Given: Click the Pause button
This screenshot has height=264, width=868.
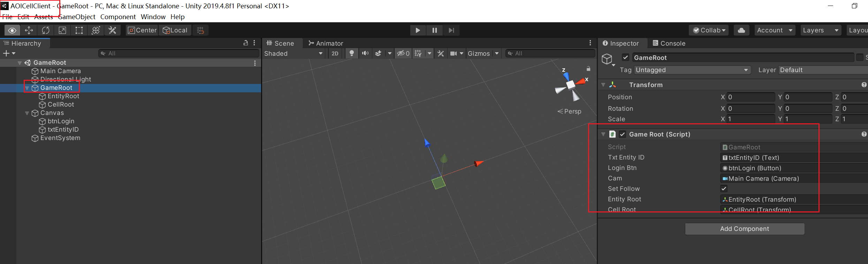Looking at the screenshot, I should (x=434, y=30).
